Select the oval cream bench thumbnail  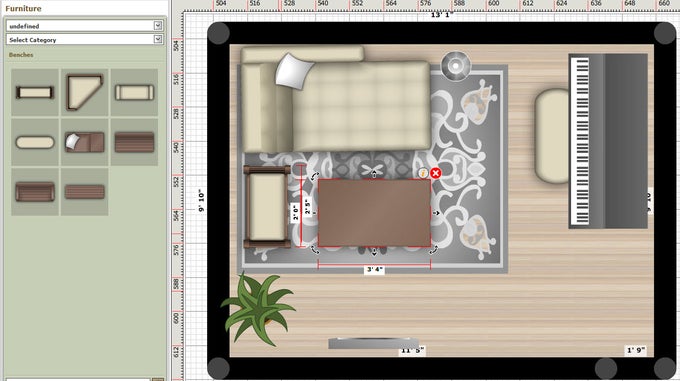(x=35, y=142)
